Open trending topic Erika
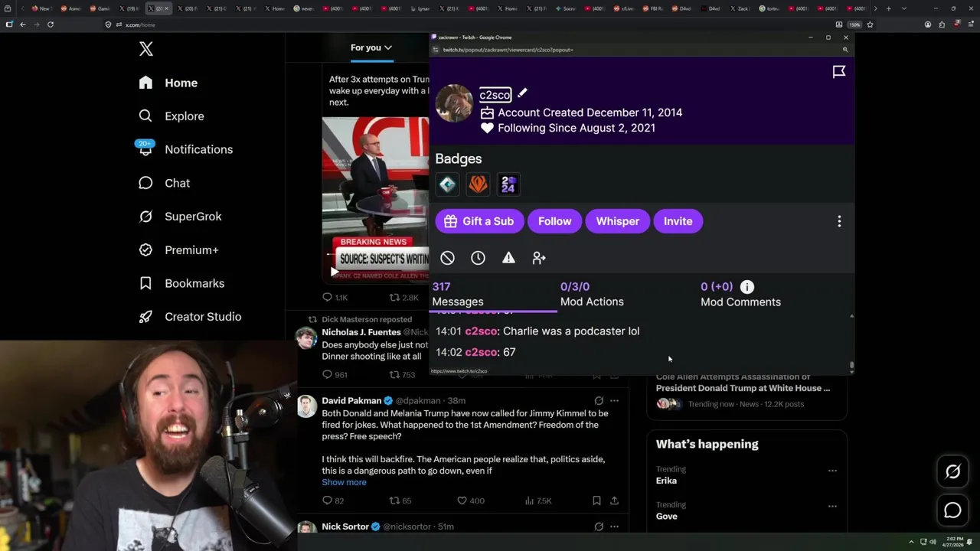Viewport: 980px width, 551px height. (x=666, y=481)
